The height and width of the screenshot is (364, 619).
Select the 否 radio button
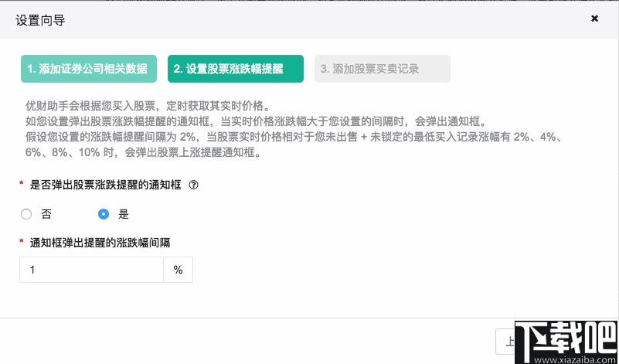coord(26,214)
